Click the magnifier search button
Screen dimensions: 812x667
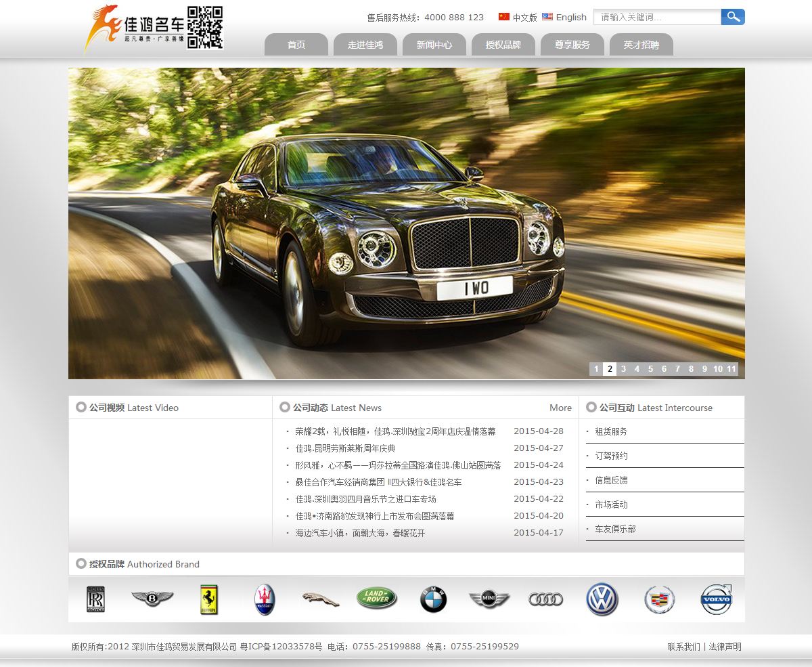pos(733,17)
